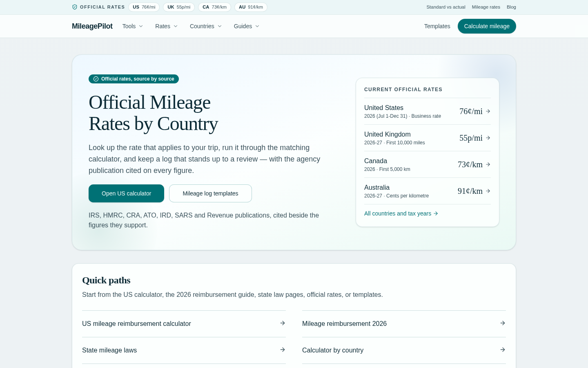Click the arrow after All countries and tax years
Viewport: 588px width, 368px height.
point(436,213)
